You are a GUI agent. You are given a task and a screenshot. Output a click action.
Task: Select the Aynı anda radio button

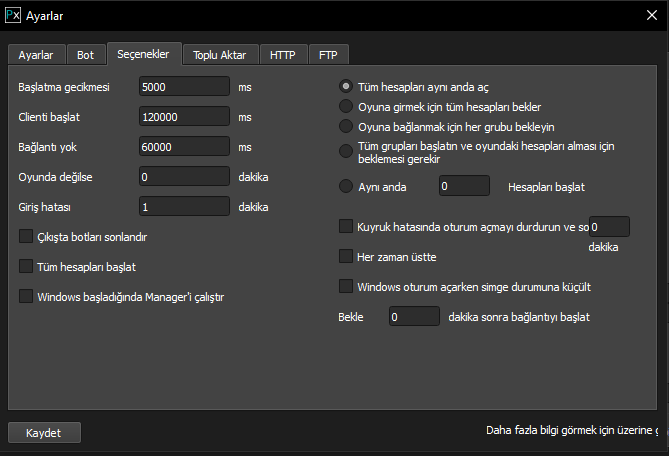click(347, 186)
